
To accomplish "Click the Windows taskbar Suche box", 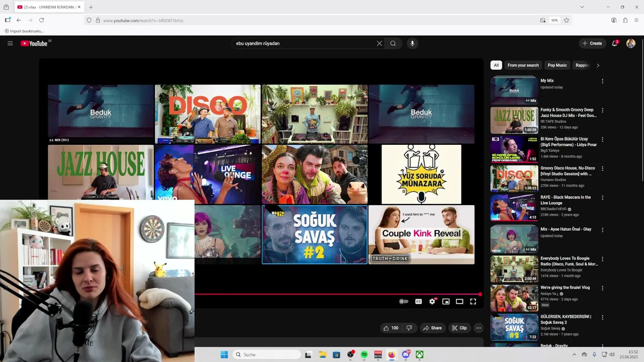I will coord(268,354).
